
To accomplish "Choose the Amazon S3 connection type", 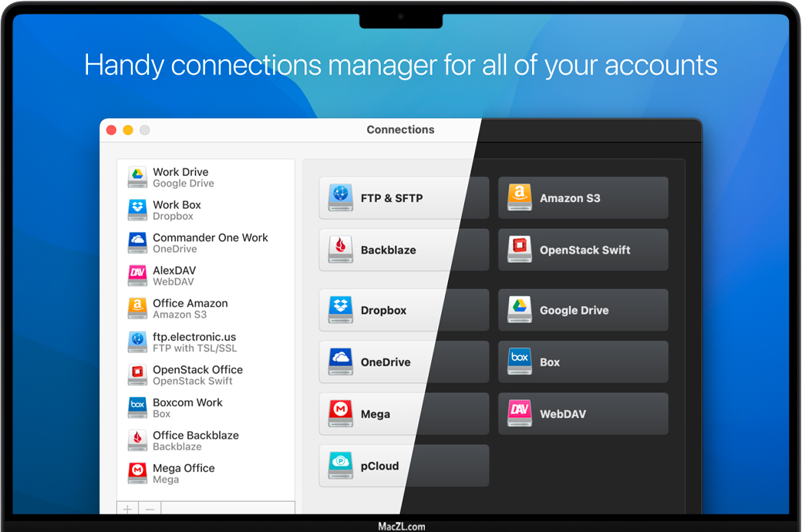I will (x=583, y=198).
